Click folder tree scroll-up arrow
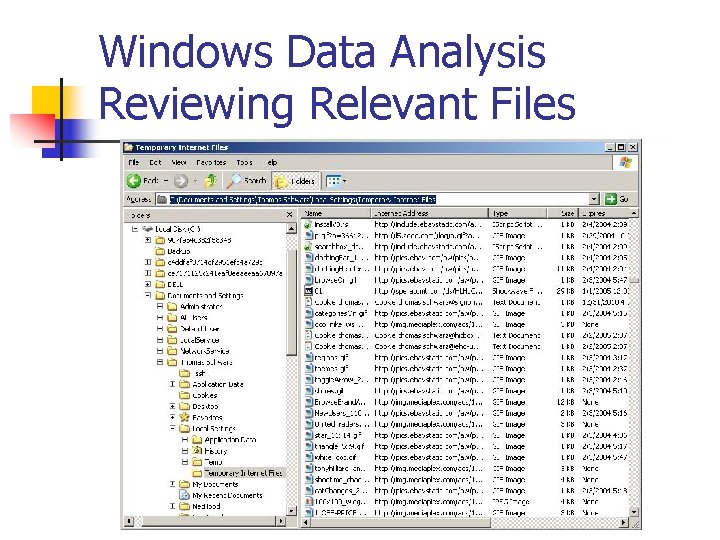720x540 pixels. coord(291,228)
